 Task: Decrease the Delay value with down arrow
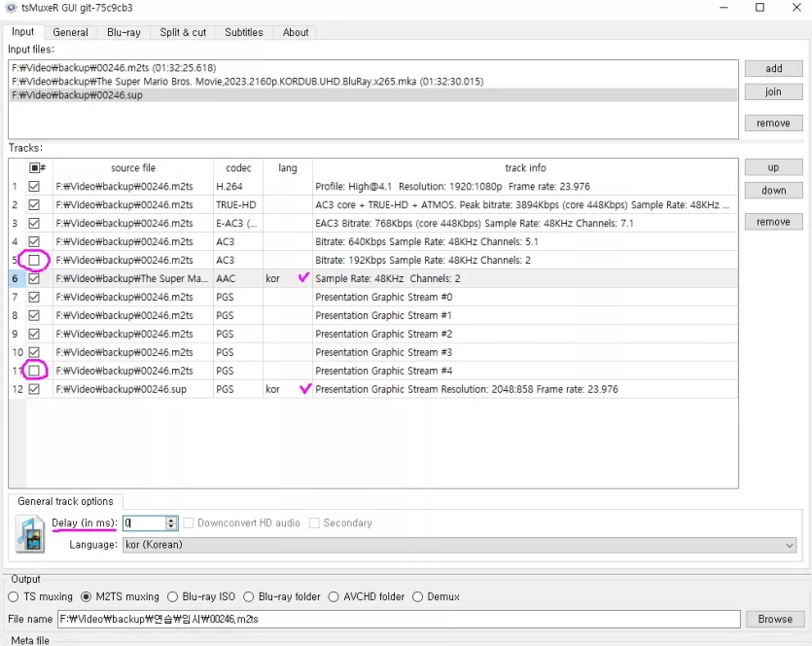pos(171,526)
